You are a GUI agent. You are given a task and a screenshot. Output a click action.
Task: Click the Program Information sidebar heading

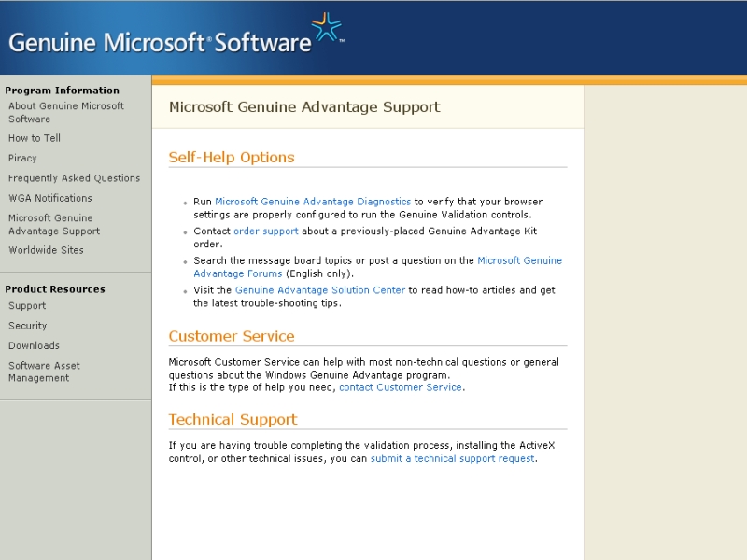tap(62, 91)
